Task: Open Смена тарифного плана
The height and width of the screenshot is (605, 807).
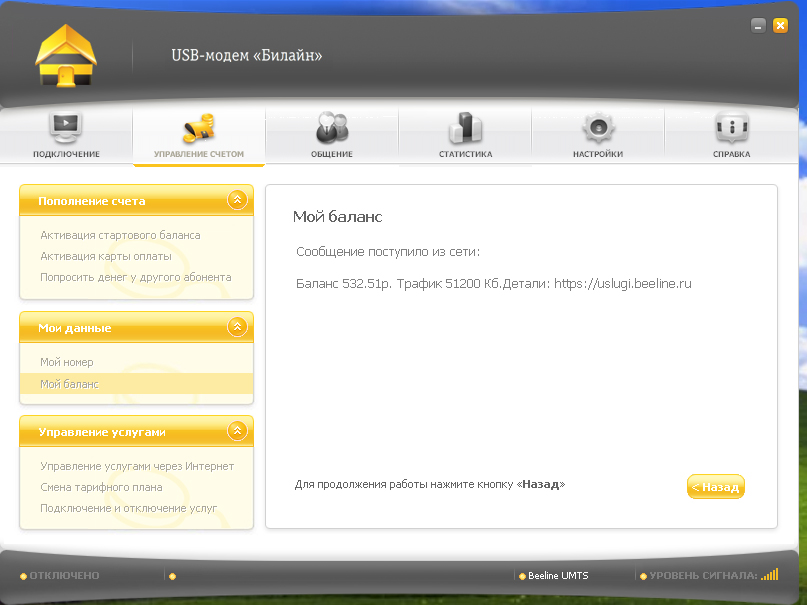Action: pyautogui.click(x=101, y=487)
